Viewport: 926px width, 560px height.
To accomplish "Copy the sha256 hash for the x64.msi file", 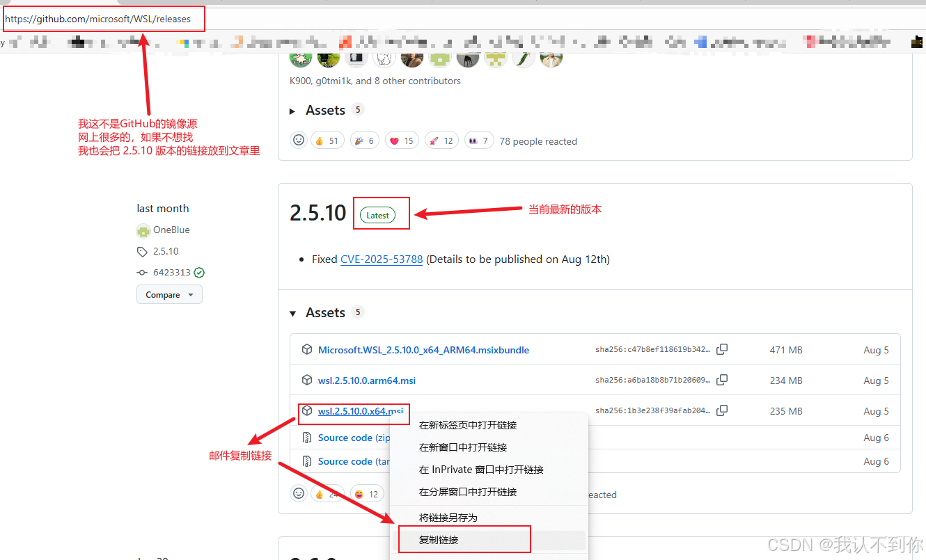I will pos(722,410).
